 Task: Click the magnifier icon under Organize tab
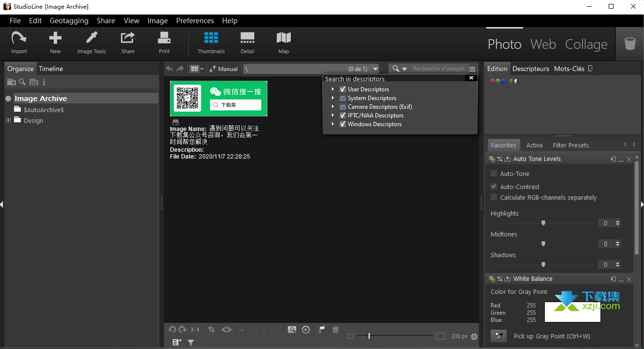(22, 82)
